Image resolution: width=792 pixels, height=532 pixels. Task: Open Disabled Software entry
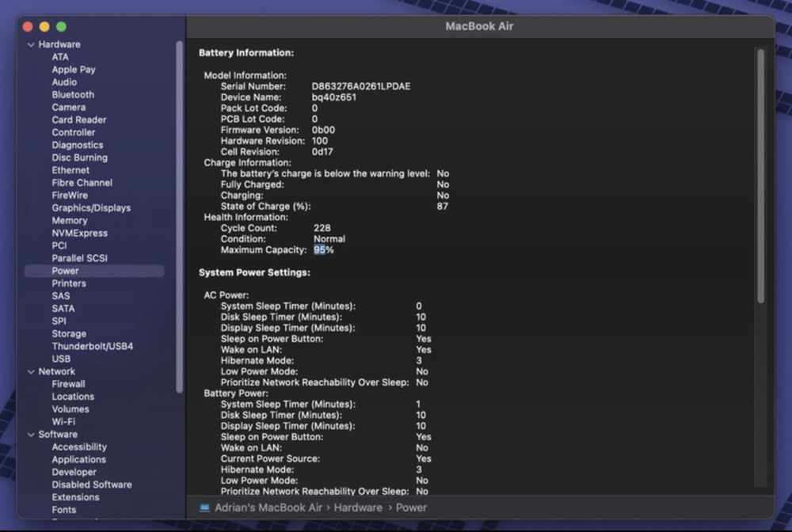91,485
